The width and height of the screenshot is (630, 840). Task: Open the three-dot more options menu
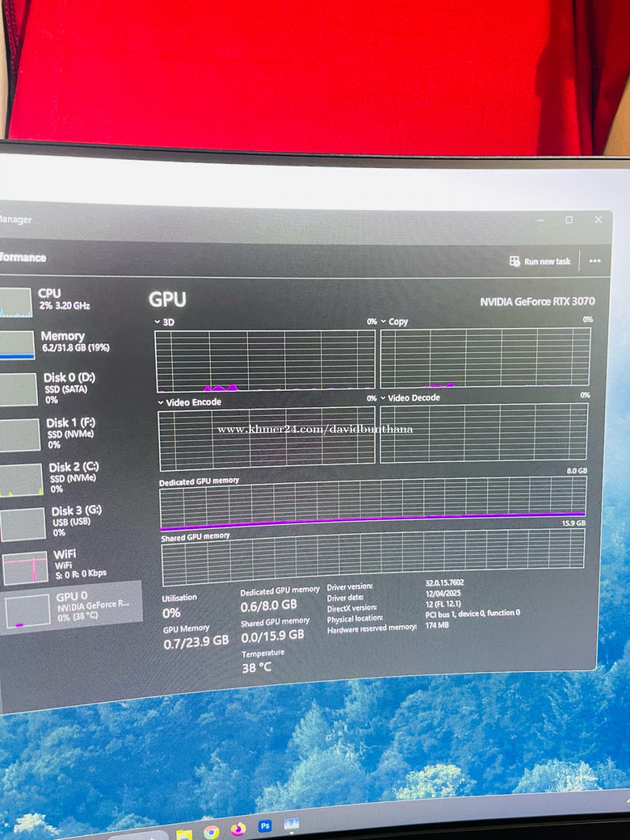(x=595, y=261)
